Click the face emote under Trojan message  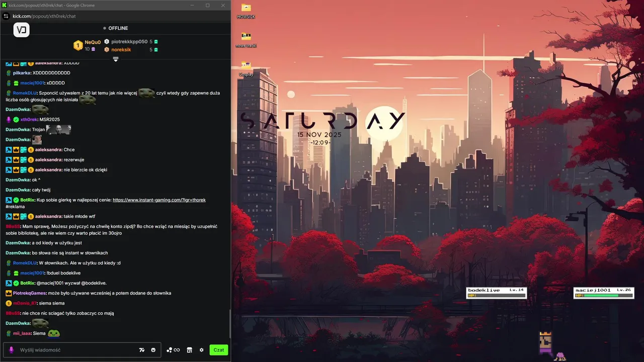tap(37, 140)
